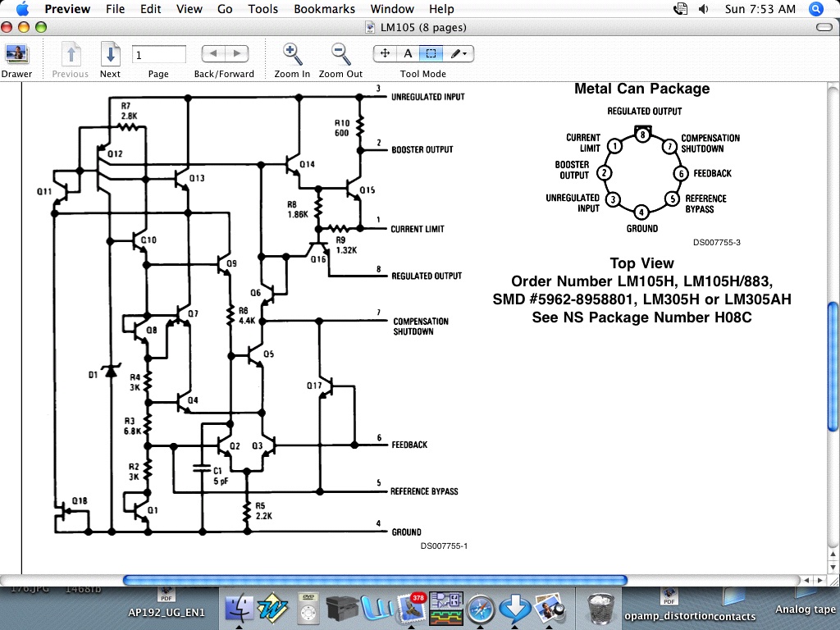Viewport: 840px width, 630px height.
Task: Click the phone/sync status menu bar icon
Action: [x=680, y=8]
